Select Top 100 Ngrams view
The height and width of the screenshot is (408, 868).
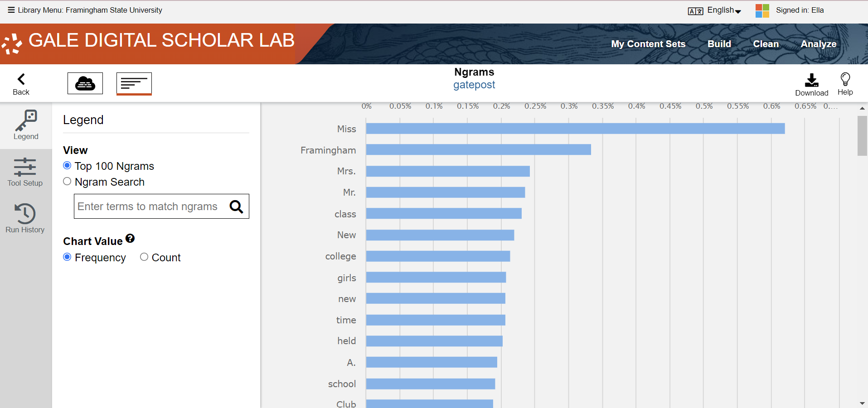point(67,165)
